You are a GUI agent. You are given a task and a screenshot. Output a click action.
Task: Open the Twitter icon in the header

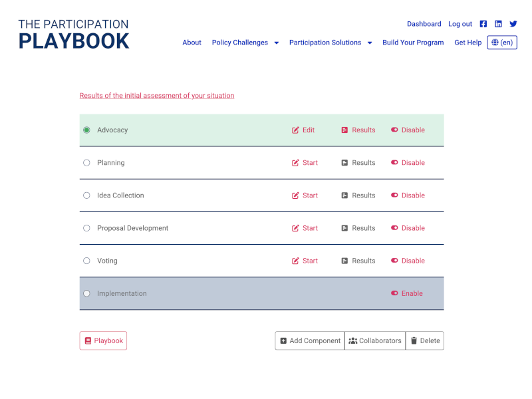[513, 24]
